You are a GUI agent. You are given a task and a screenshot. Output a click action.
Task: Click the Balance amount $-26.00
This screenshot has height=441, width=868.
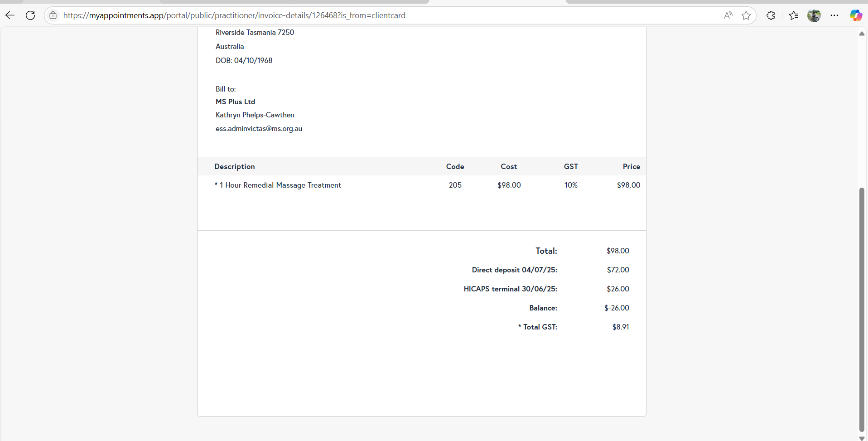click(617, 308)
